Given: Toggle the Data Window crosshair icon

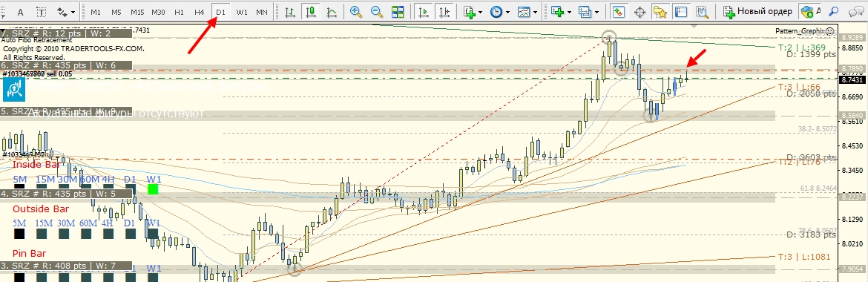Looking at the screenshot, I should 640,11.
